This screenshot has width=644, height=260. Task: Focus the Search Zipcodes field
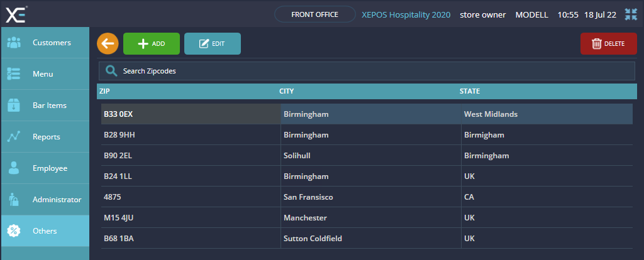point(371,71)
